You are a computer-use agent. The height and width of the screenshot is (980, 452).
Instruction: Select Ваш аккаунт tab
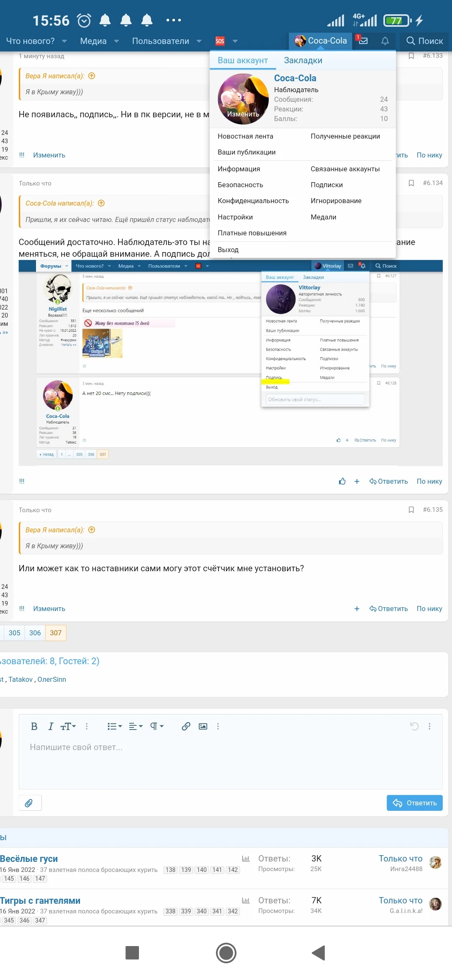[x=243, y=60]
